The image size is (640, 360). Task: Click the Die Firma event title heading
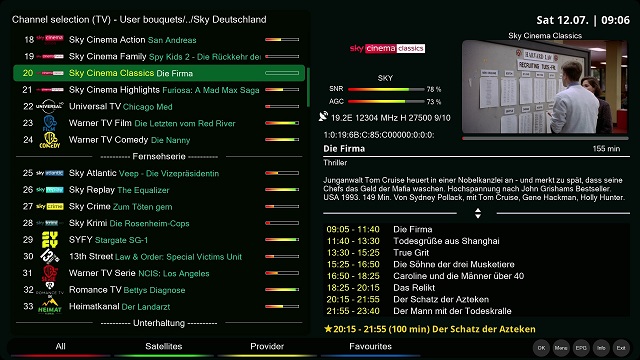344,149
